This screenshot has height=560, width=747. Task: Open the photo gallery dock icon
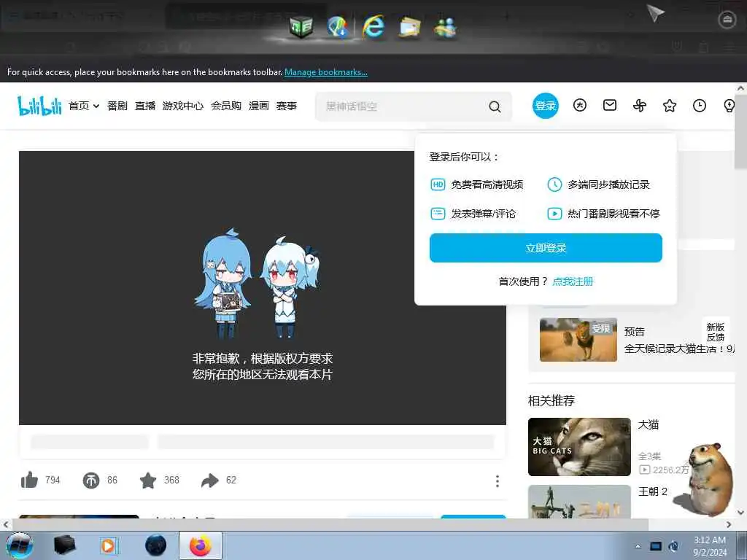coord(409,27)
